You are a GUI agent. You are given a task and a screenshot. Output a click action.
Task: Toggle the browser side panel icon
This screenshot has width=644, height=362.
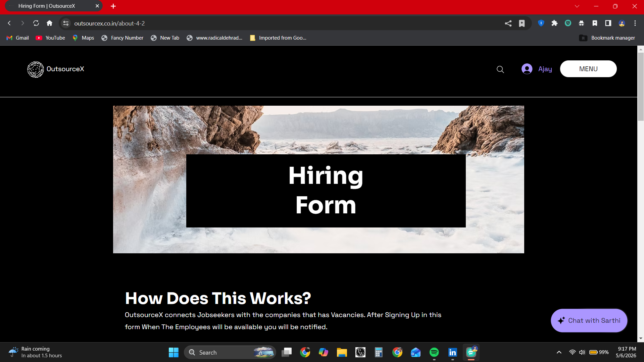coord(608,23)
